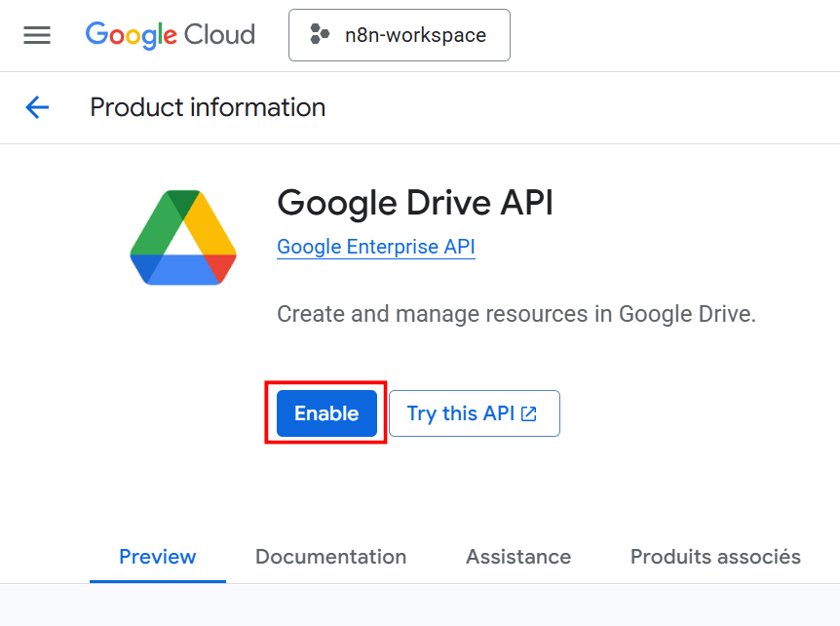This screenshot has width=840, height=626.
Task: Open the Produits associés tab
Action: [715, 557]
